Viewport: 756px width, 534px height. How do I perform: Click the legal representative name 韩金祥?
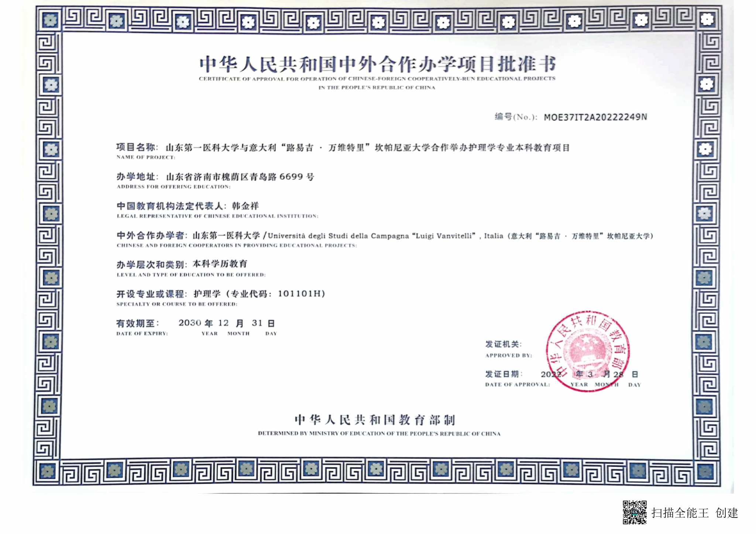245,206
